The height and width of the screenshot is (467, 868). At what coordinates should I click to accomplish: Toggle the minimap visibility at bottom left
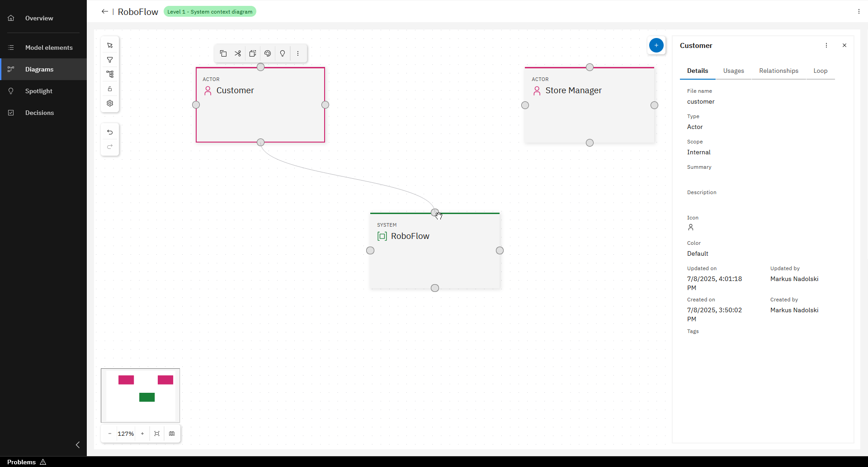[172, 433]
